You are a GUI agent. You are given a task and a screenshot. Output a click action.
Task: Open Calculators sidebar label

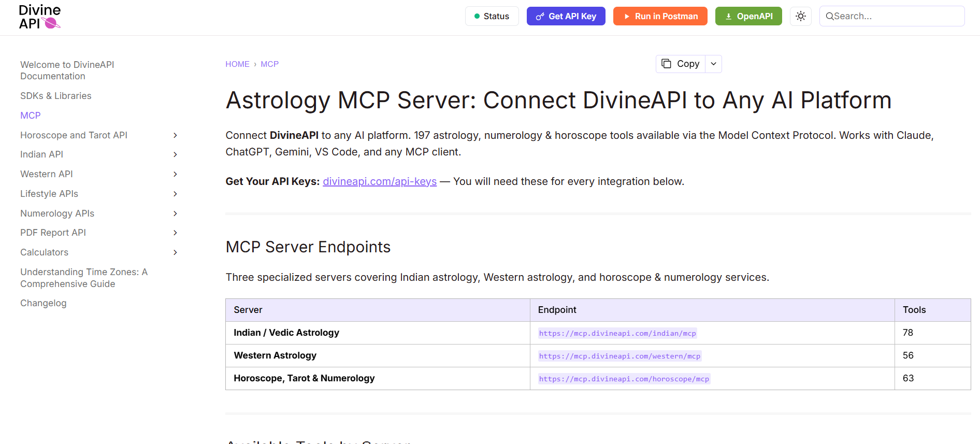(x=44, y=252)
